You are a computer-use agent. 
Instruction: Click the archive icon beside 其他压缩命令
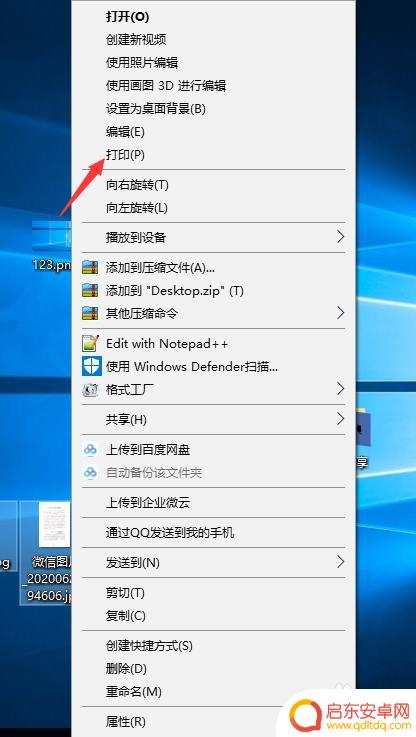click(90, 313)
